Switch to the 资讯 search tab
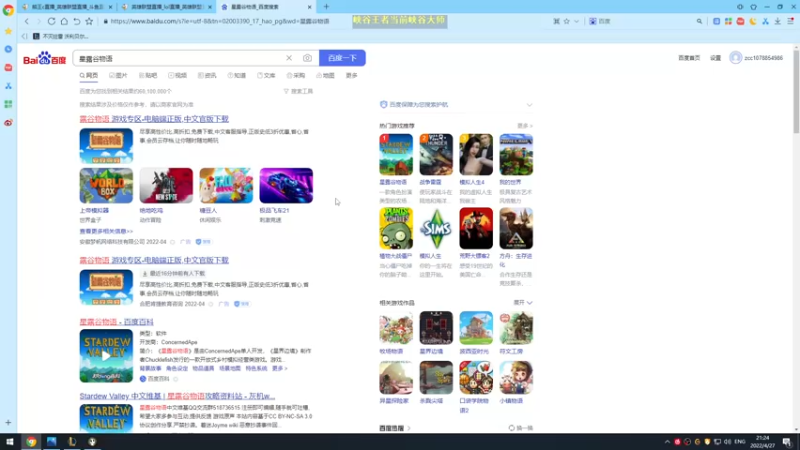This screenshot has height=450, width=800. (207, 76)
